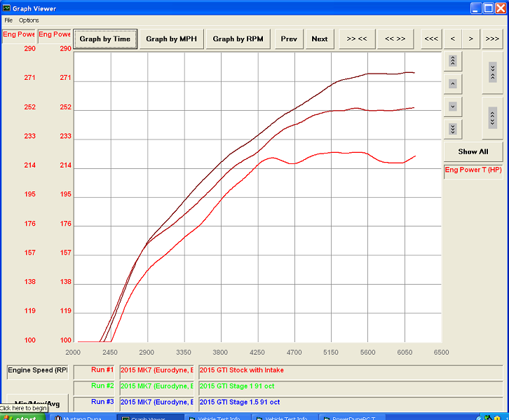Click the Next button
Screen dimensions: 509x420
pos(320,39)
